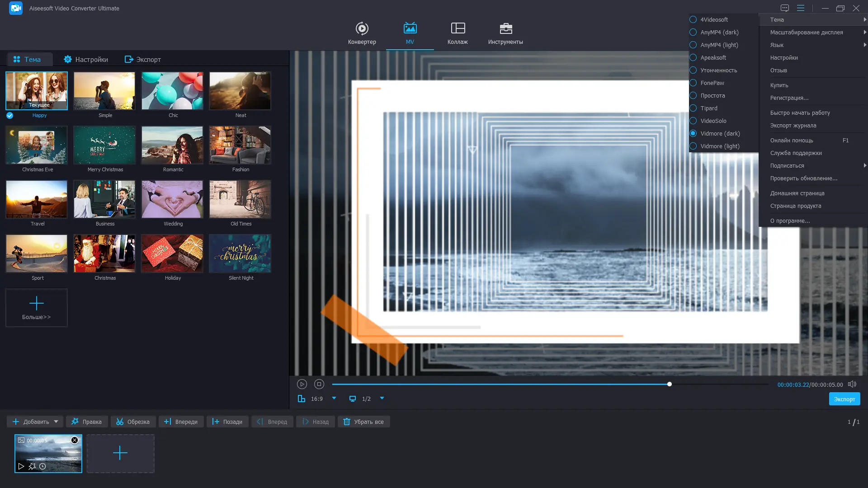This screenshot has width=868, height=488.
Task: Open the Collage module icon
Action: pos(458,29)
